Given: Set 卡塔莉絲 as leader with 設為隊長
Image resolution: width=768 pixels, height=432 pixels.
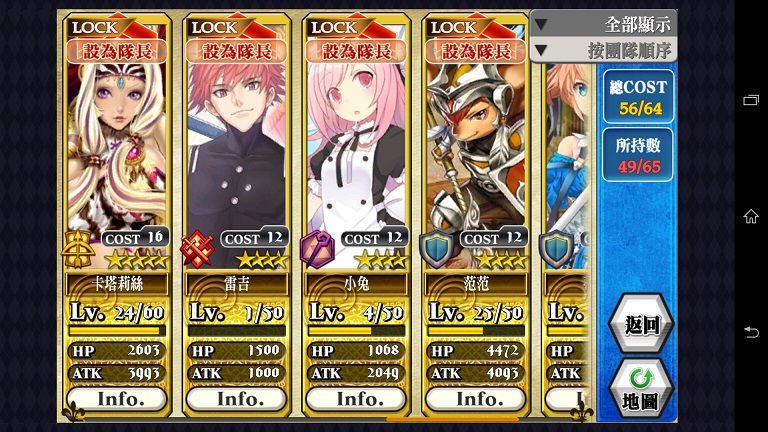Looking at the screenshot, I should [x=117, y=51].
